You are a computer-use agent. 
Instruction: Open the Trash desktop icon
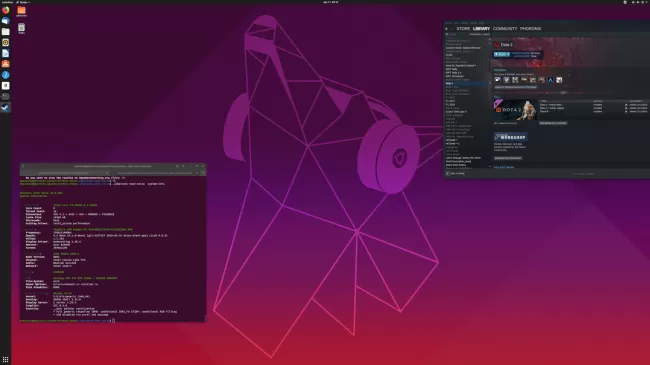22,28
